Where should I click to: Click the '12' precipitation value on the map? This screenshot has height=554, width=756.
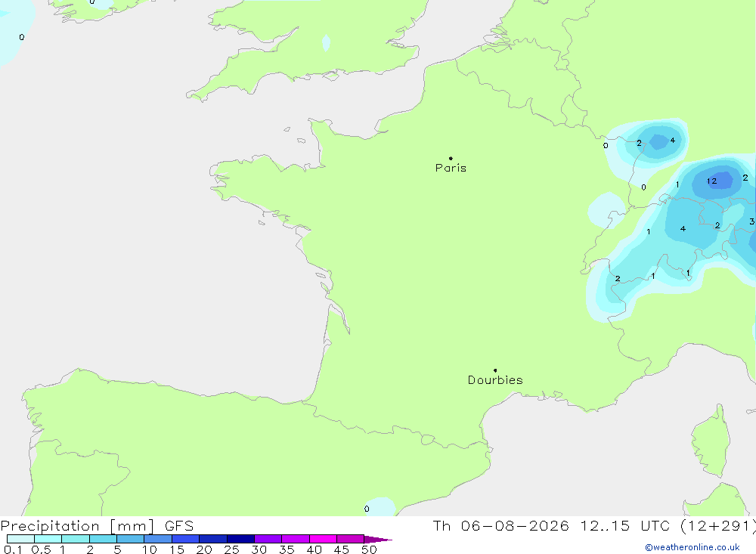(x=711, y=181)
